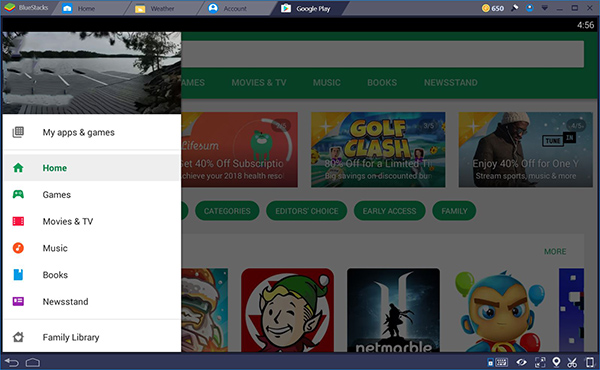Image resolution: width=600 pixels, height=370 pixels.
Task: Open the BlueStacks dropdown arrow menu in title bar
Action: [x=545, y=8]
